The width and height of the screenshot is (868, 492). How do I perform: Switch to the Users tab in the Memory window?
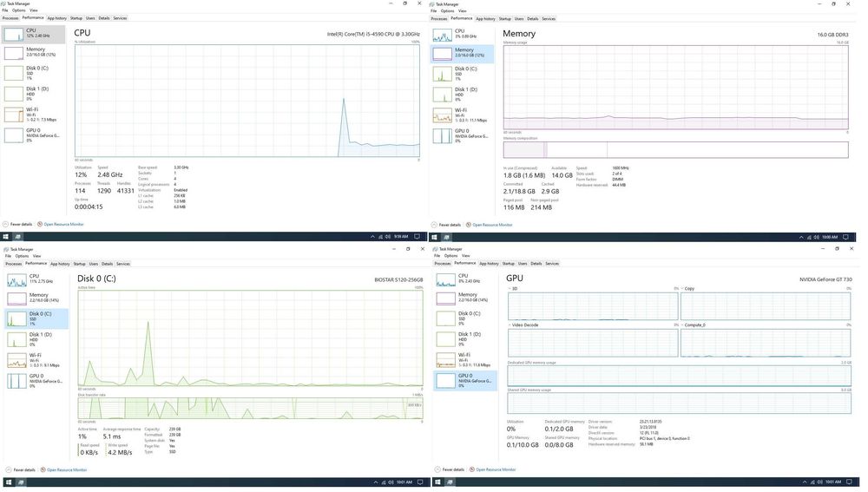519,18
